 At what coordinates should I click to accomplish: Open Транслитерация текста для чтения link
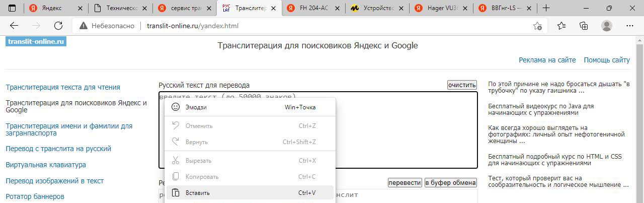pos(63,87)
